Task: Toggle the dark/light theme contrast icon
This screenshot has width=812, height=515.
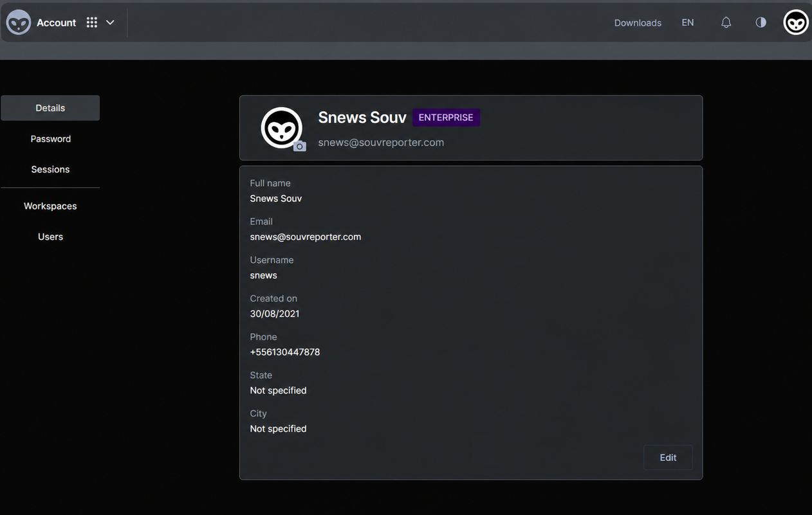Action: (x=761, y=23)
